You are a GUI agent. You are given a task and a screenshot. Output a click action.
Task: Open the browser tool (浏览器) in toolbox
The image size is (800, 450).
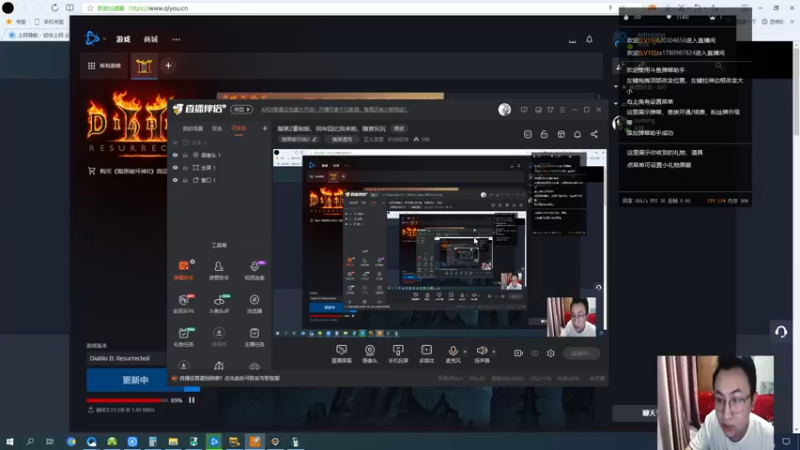254,303
